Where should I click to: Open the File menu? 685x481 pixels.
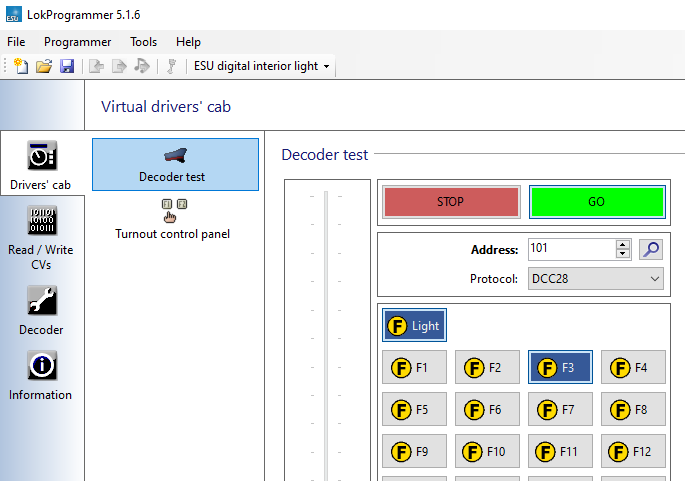[16, 42]
